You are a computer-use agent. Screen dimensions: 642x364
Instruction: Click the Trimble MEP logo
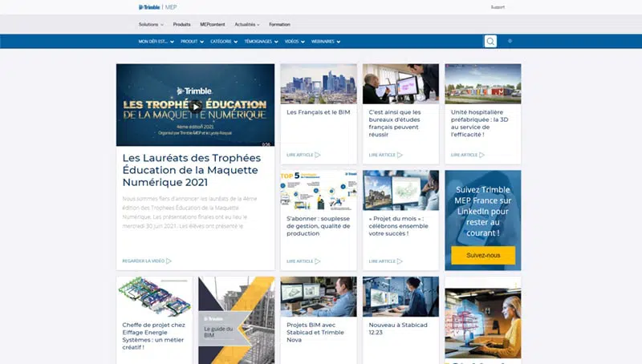point(157,7)
